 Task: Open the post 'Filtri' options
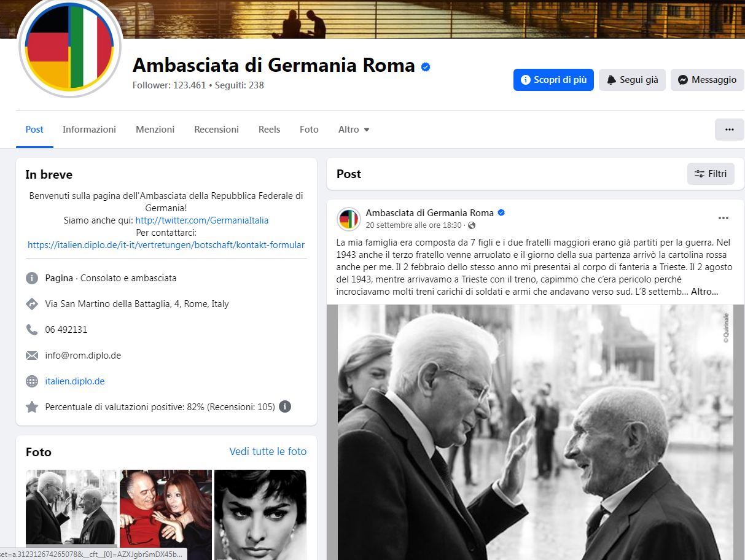tap(711, 174)
